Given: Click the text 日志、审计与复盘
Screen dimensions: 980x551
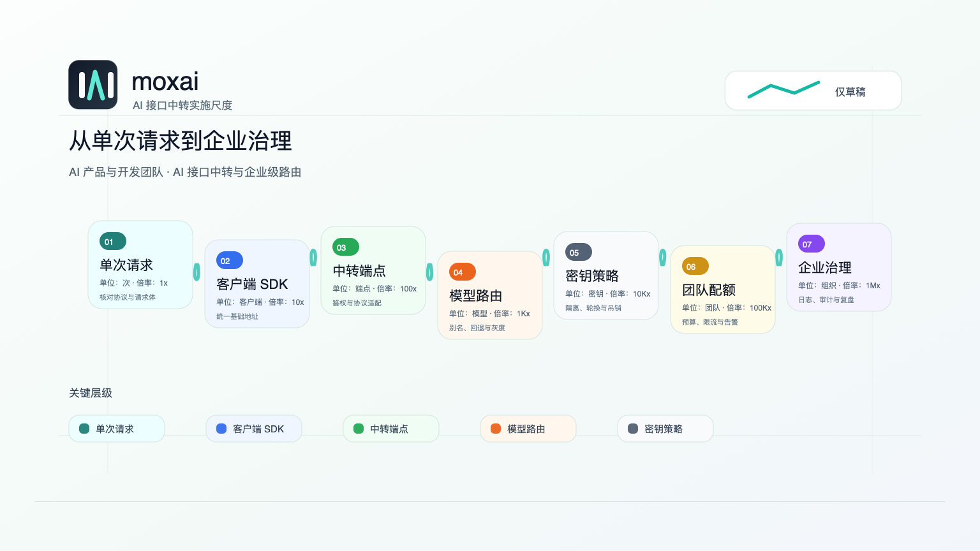Looking at the screenshot, I should (x=826, y=300).
